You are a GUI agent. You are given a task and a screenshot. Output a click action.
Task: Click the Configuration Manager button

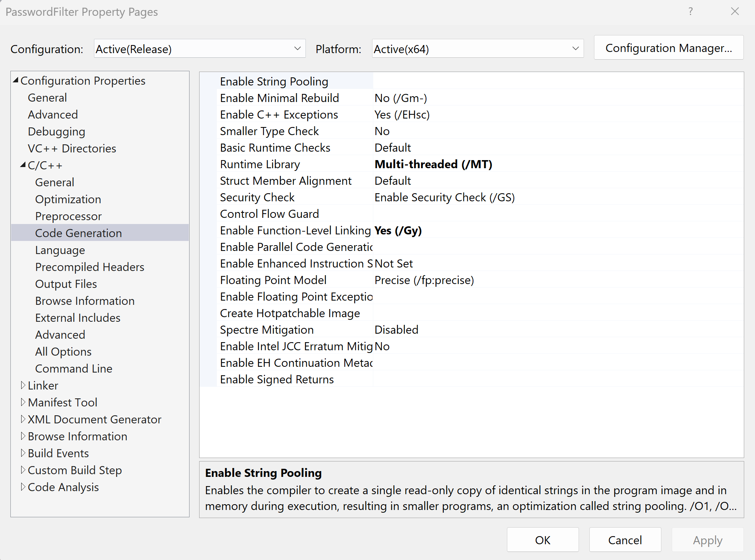[668, 48]
